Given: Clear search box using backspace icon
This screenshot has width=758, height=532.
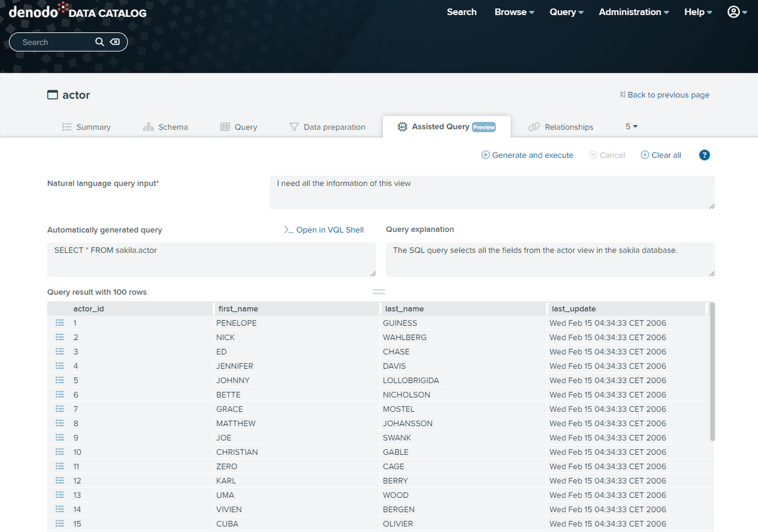Looking at the screenshot, I should (115, 42).
